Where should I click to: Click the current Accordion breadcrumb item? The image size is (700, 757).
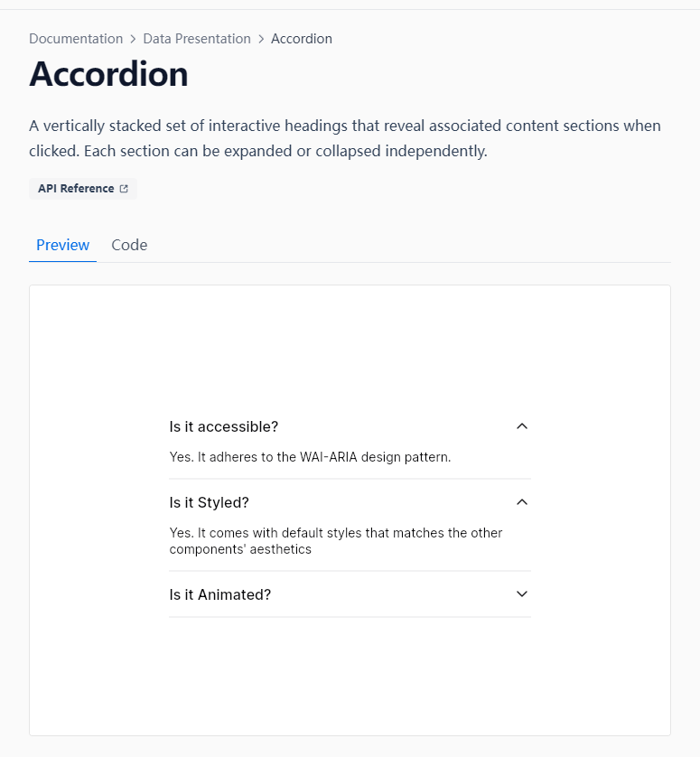coord(302,39)
